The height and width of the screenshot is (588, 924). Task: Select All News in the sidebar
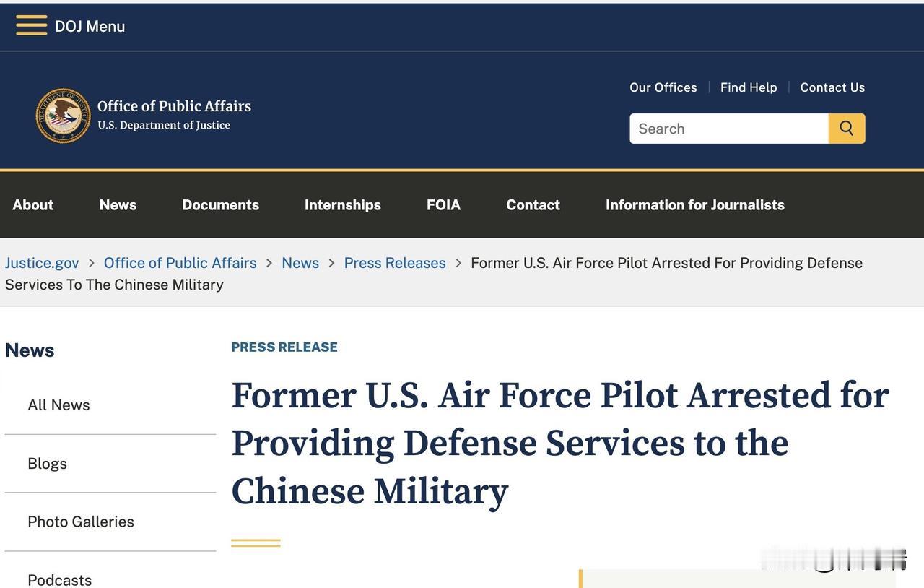point(58,405)
